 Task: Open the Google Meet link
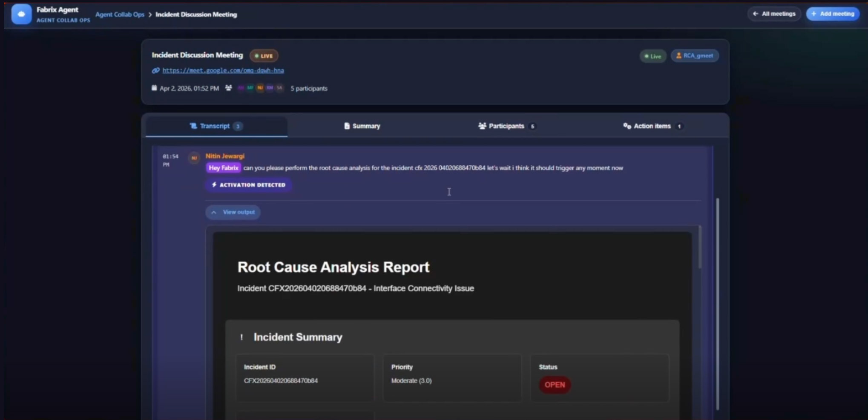pos(223,70)
